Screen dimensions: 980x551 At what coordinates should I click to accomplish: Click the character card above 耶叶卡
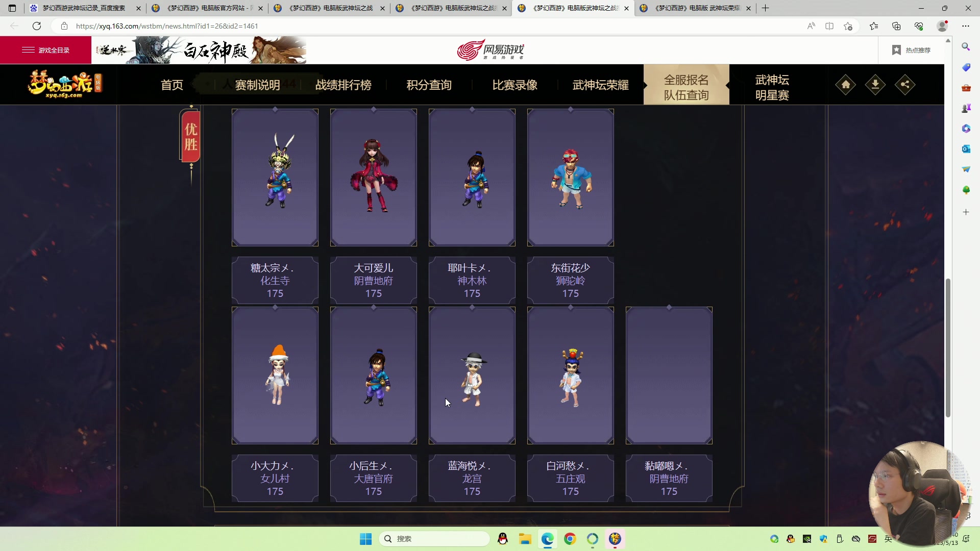pyautogui.click(x=472, y=177)
